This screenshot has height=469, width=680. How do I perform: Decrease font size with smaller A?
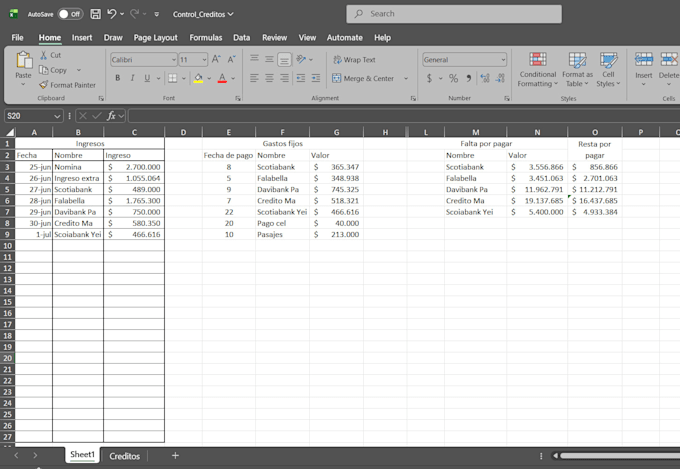(232, 59)
